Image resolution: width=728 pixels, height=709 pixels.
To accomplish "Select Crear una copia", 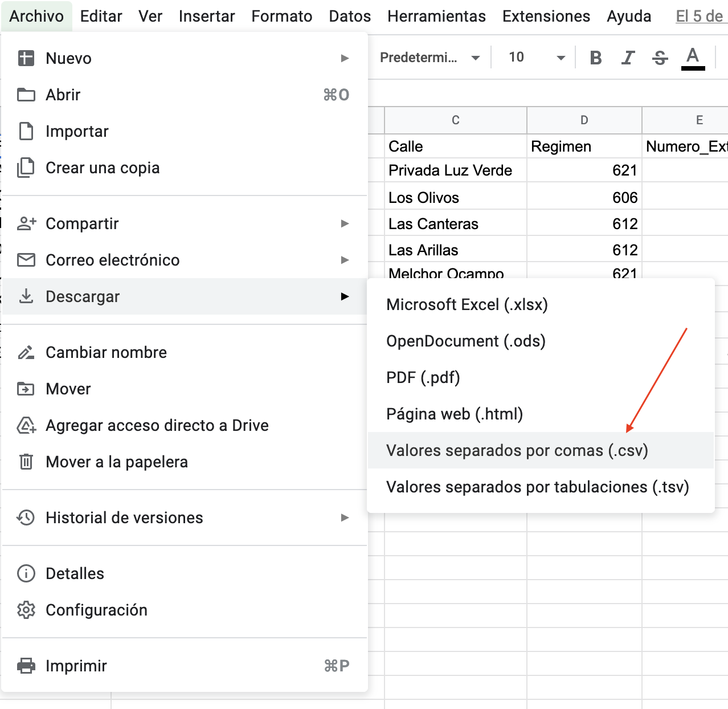I will [103, 168].
